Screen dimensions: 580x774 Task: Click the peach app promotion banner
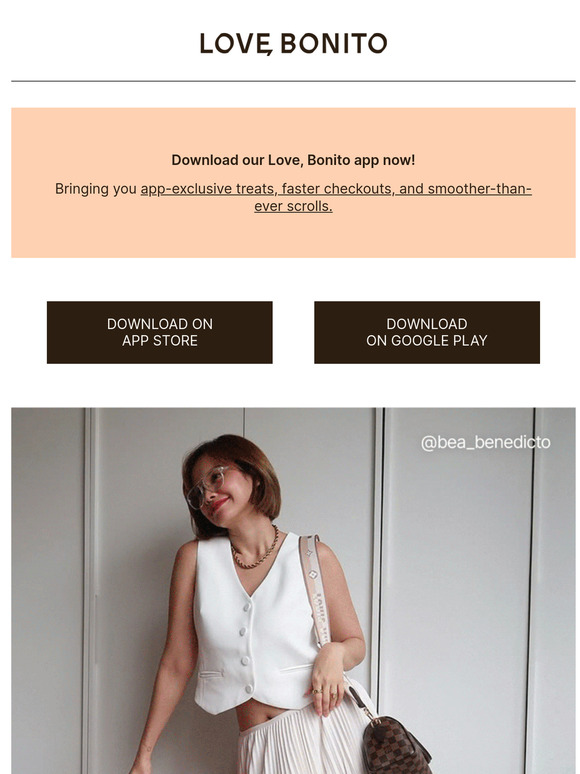[x=293, y=183]
